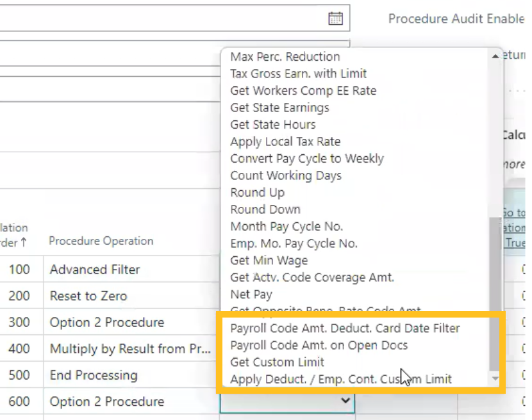Pick 'Count Working Days' from dropdown
532x420 pixels.
(286, 175)
